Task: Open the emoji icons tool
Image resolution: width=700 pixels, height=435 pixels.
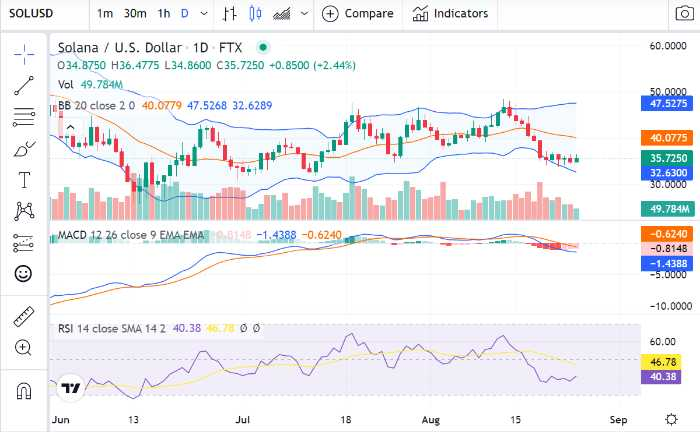Action: (x=23, y=273)
